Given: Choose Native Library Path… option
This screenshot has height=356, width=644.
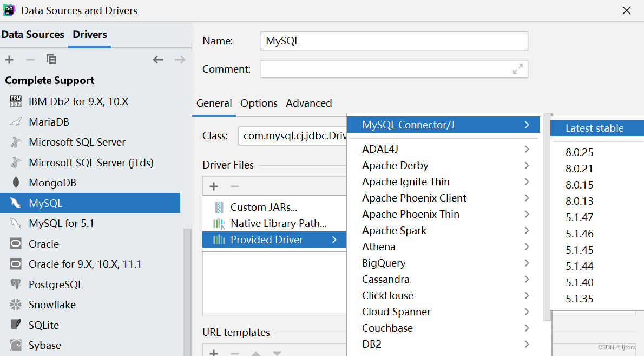Looking at the screenshot, I should coord(274,224).
